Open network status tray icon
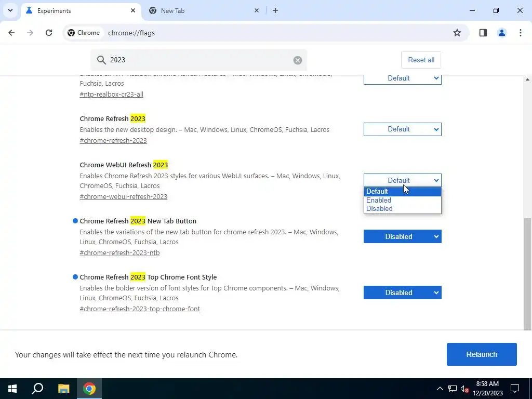The height and width of the screenshot is (399, 532). click(453, 389)
